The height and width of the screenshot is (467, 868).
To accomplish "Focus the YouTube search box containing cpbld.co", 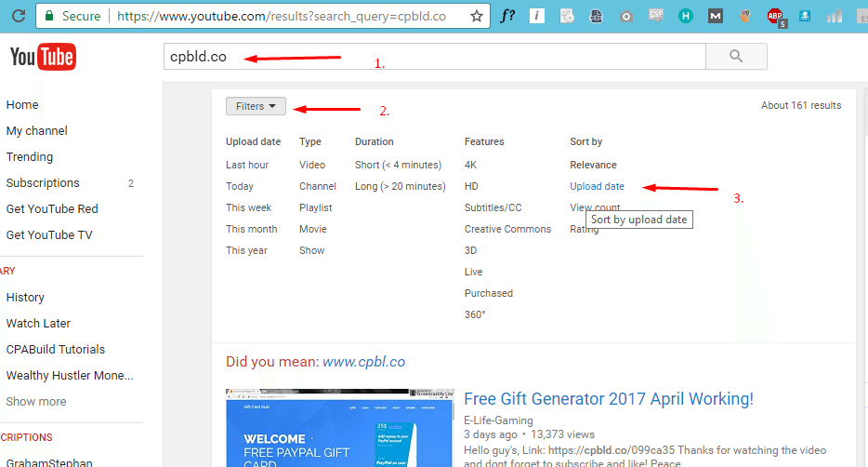I will (435, 56).
